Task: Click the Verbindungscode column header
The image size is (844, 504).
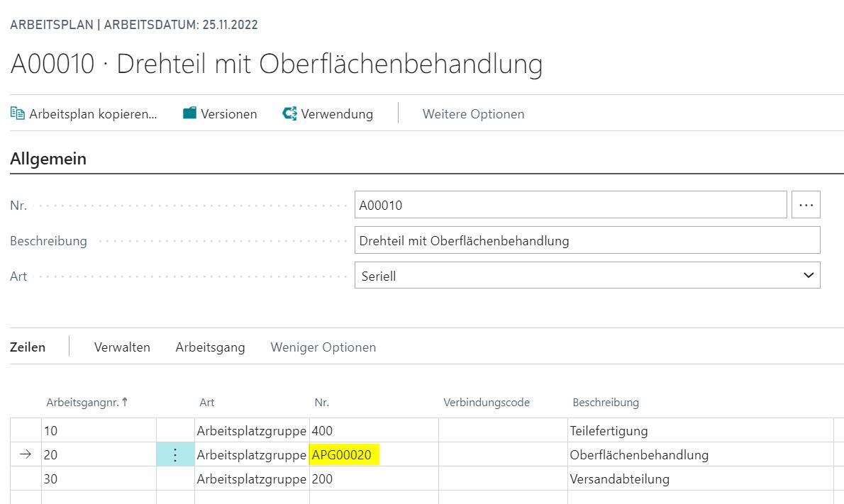Action: 487,403
